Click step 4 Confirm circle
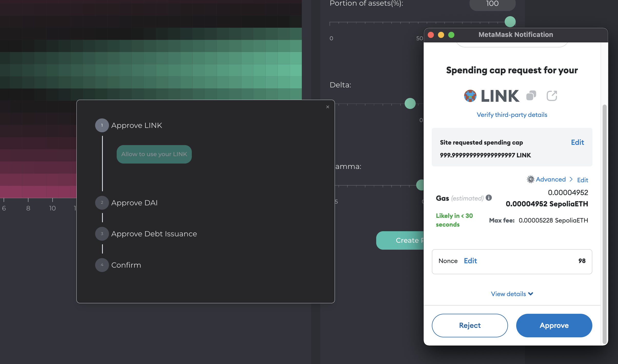Viewport: 618px width, 364px height. [x=102, y=265]
